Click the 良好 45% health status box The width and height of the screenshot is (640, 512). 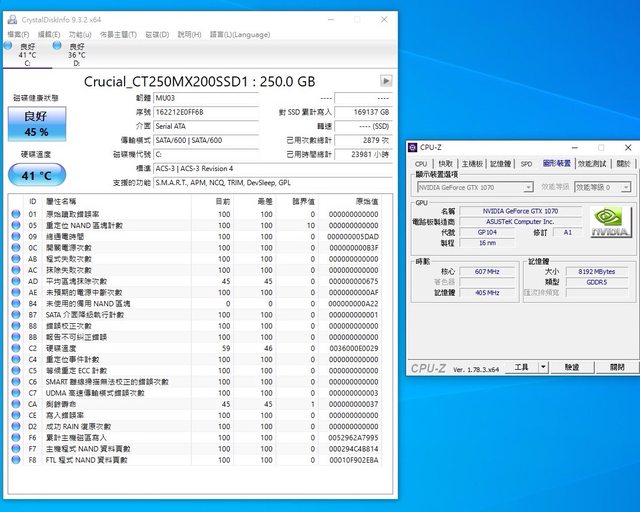[36, 124]
